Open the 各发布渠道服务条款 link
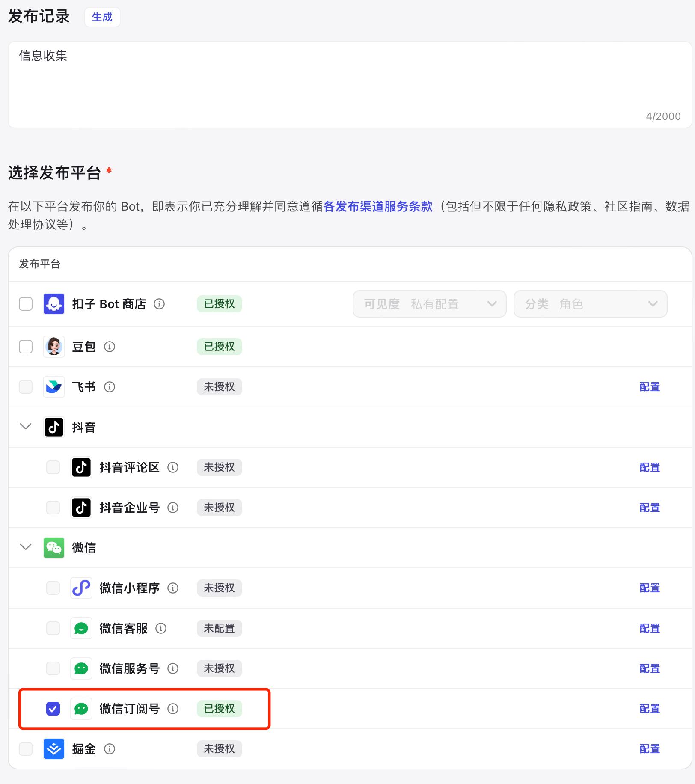Viewport: 695px width, 784px height. [x=378, y=207]
